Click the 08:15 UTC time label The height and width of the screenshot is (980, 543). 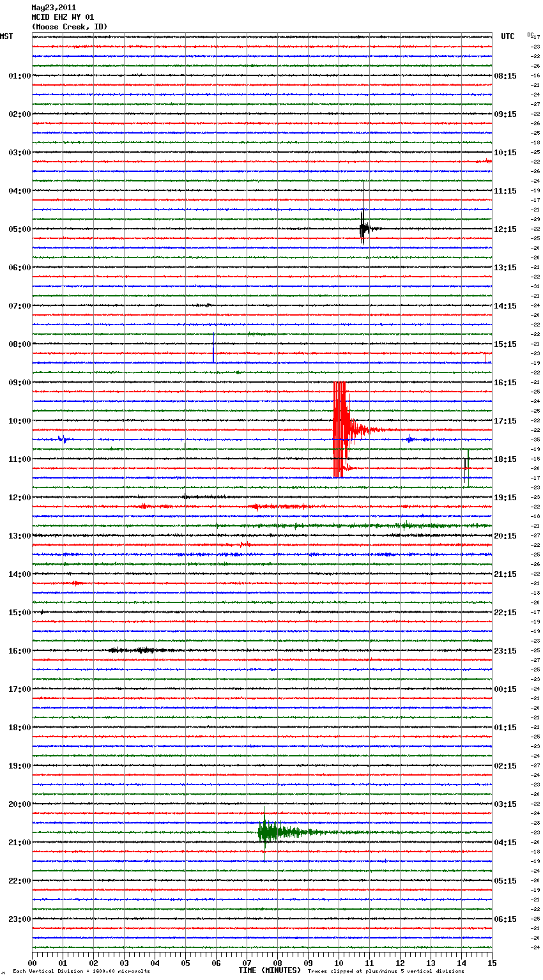505,76
